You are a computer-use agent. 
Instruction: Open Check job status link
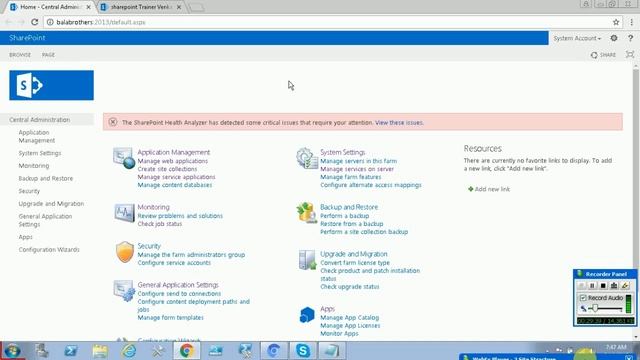(x=160, y=224)
